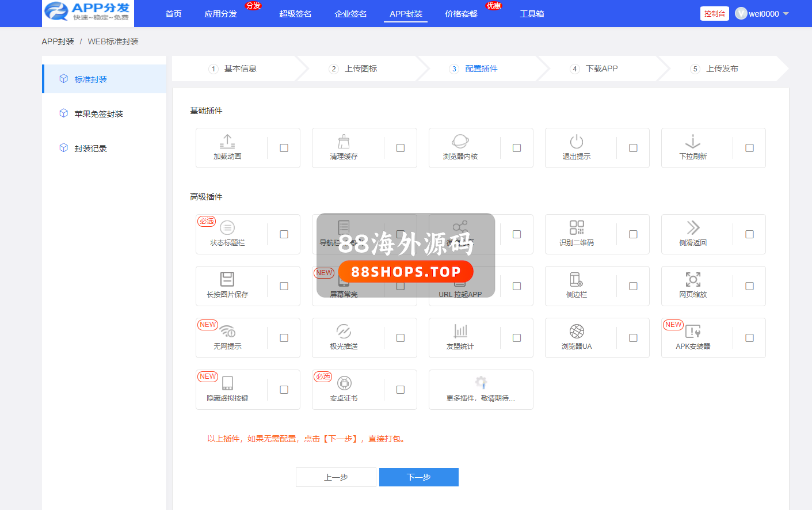Select the browser kernel (浏览器内核) planet icon
812x510 pixels.
(x=460, y=142)
